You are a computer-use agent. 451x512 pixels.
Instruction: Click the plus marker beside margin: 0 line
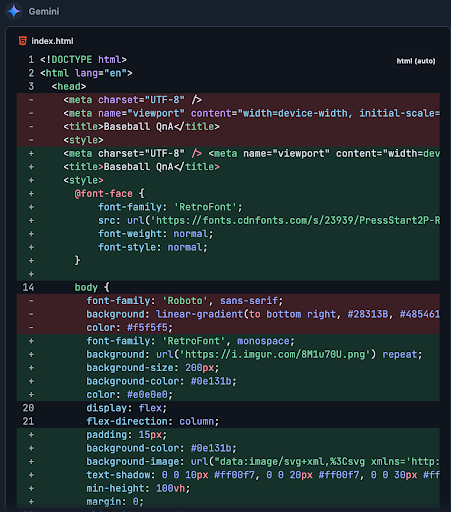31,502
